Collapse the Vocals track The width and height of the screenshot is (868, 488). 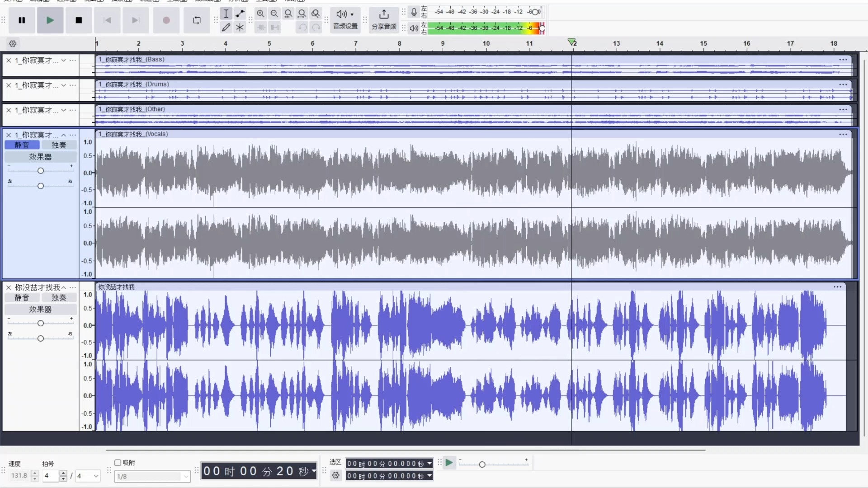(64, 135)
